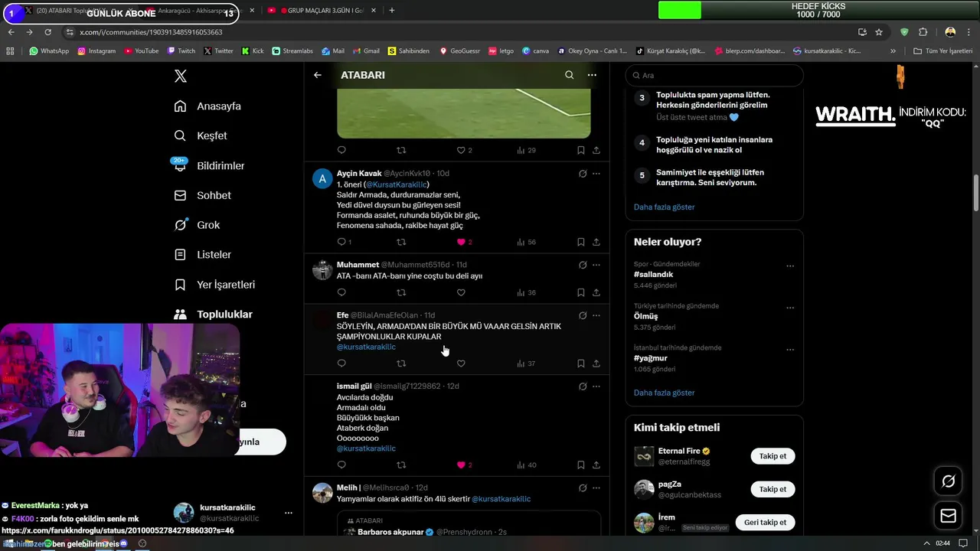Open Ayçin Kavak's profile avatar
The height and width of the screenshot is (551, 980).
(322, 179)
